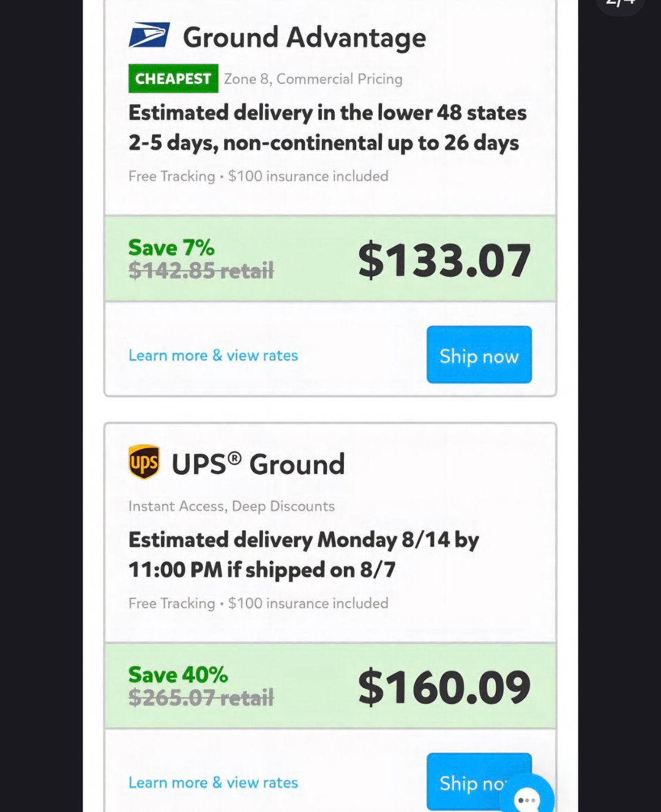Open Learn more link under Ground Advantage
The width and height of the screenshot is (661, 812).
tap(213, 356)
